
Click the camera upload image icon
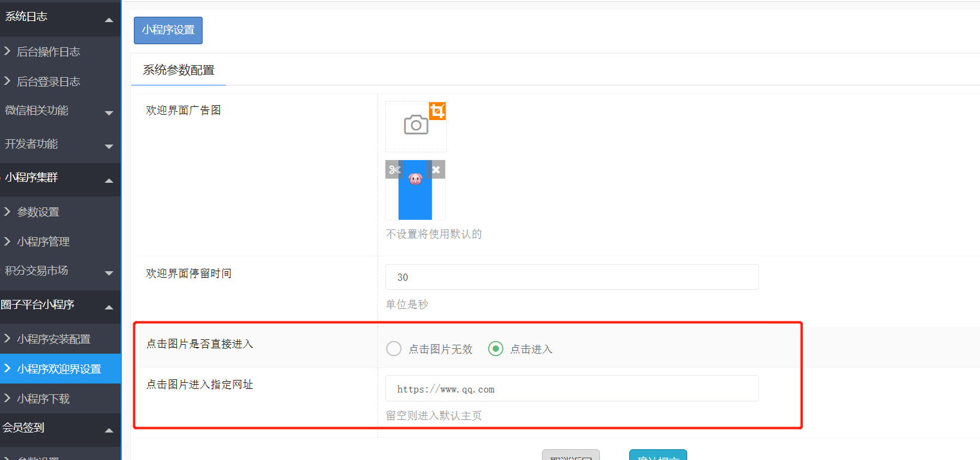416,125
